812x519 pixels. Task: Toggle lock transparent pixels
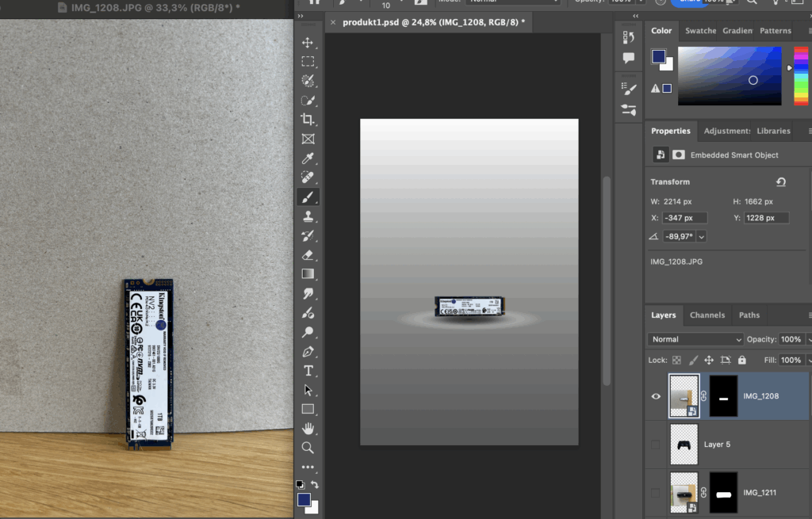click(x=676, y=361)
